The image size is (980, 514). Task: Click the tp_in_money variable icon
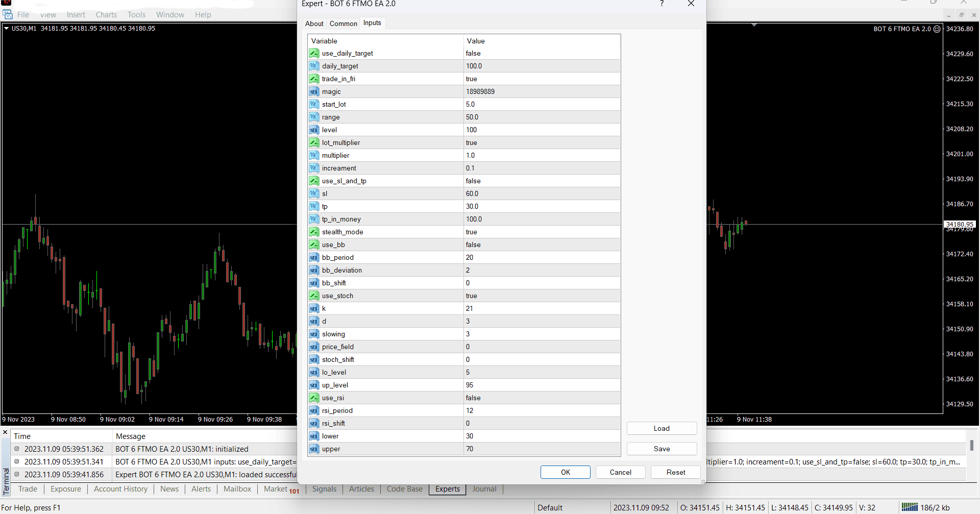(314, 219)
